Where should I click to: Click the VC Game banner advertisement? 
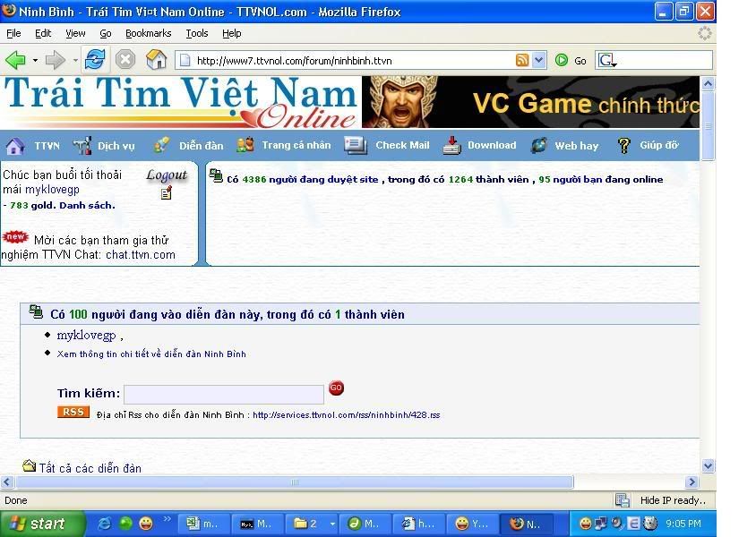pyautogui.click(x=530, y=102)
